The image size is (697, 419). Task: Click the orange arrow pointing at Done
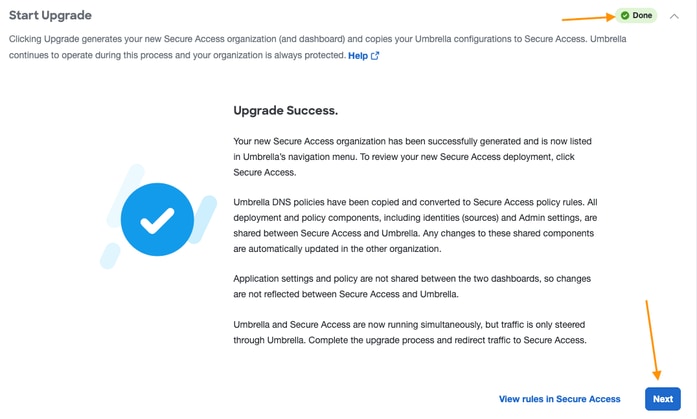[587, 18]
